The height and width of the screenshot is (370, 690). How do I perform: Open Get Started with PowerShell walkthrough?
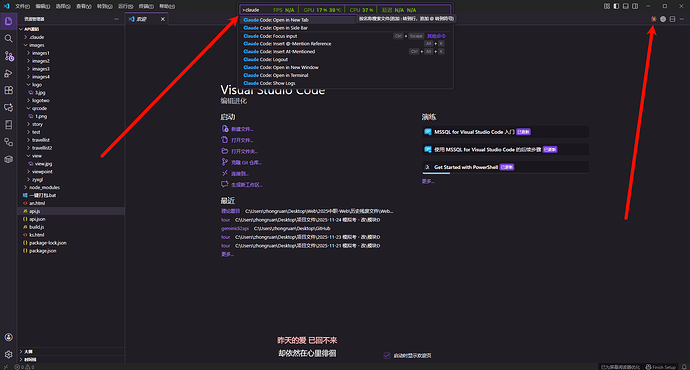505,167
